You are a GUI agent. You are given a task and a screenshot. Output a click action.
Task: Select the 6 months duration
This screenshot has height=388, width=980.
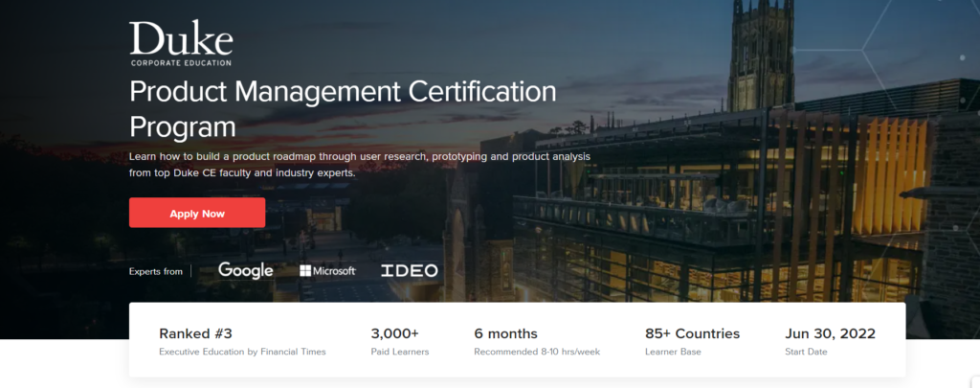pyautogui.click(x=505, y=333)
